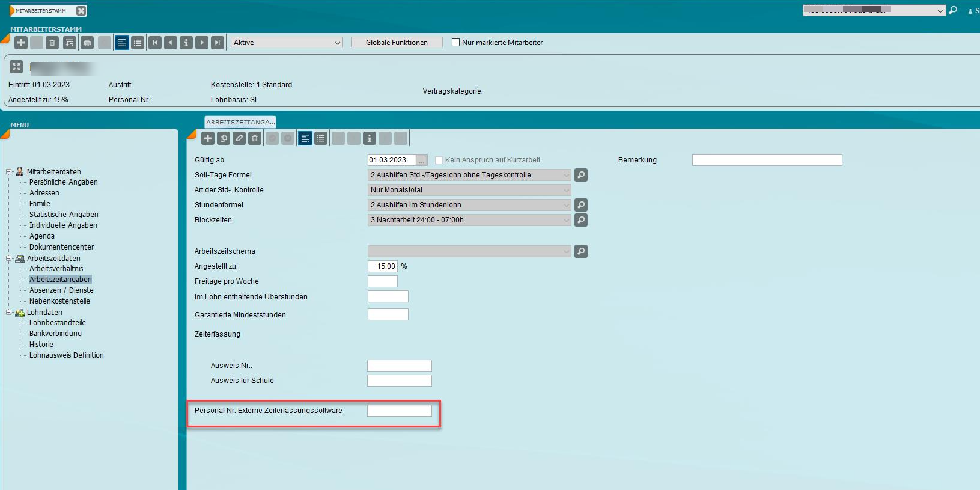Viewport: 980px width, 490px height.
Task: Open date picker beside Gültig ab
Action: point(422,160)
